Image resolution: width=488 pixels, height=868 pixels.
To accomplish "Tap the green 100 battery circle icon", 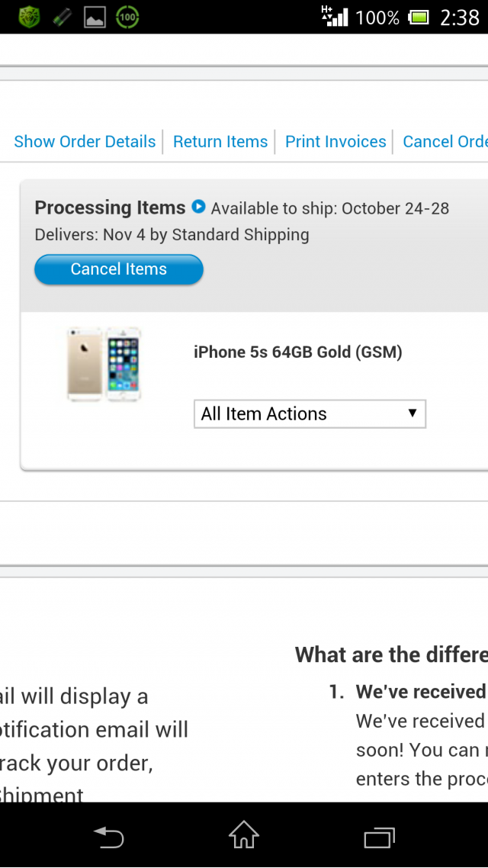I will click(127, 17).
